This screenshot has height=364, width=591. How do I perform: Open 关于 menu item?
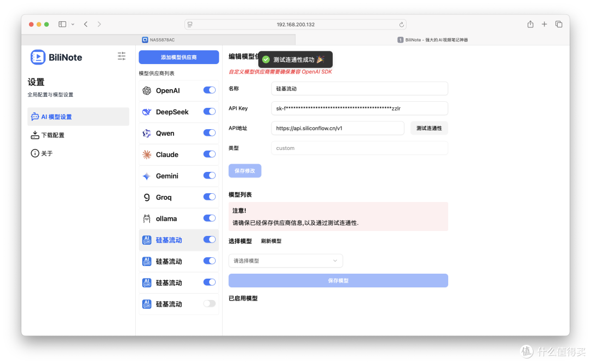(78, 153)
